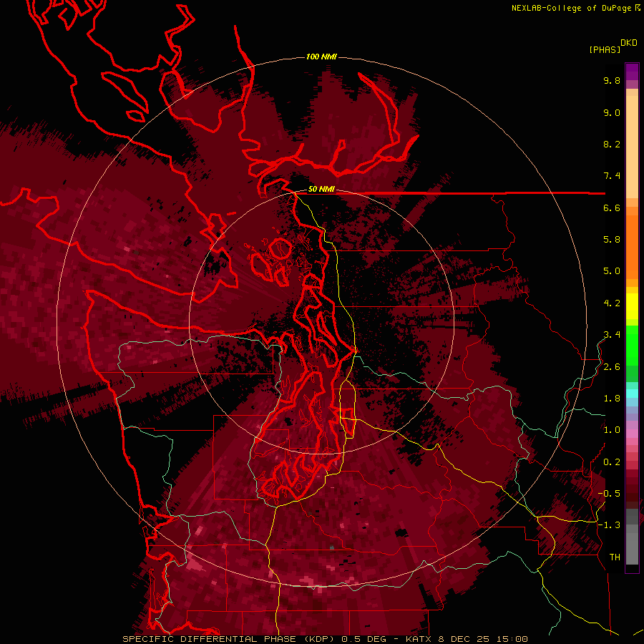Click the 2.6 value on the scale

point(612,367)
